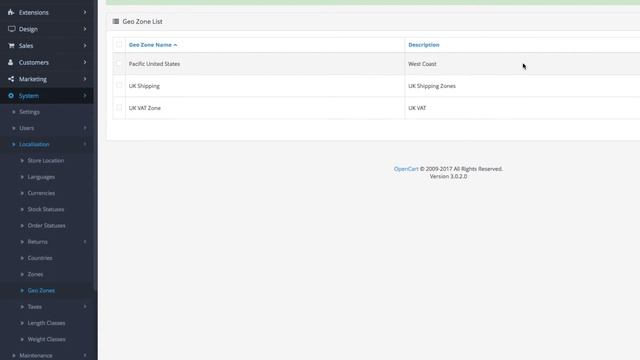Expand the Sales menu chevron
The height and width of the screenshot is (360, 640).
pos(85,46)
